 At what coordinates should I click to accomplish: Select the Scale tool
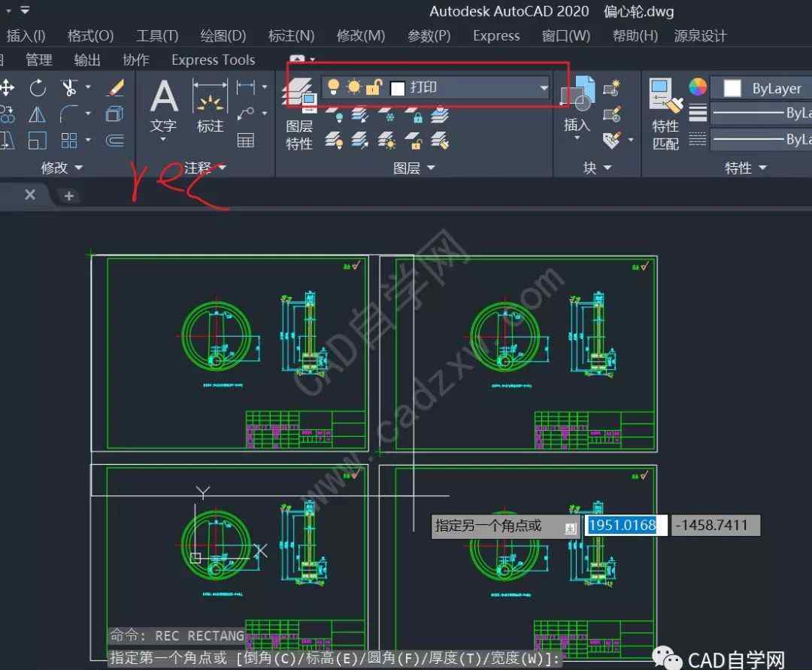coord(37,141)
